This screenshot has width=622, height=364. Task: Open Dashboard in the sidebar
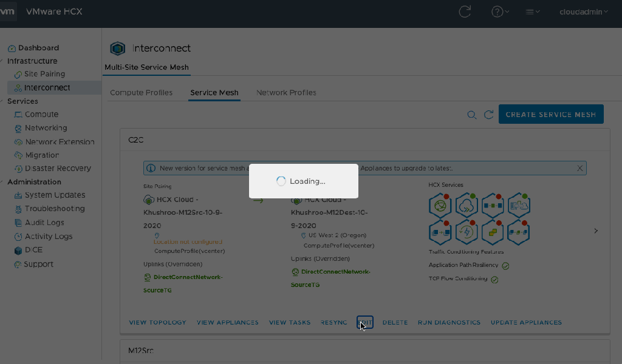point(38,48)
